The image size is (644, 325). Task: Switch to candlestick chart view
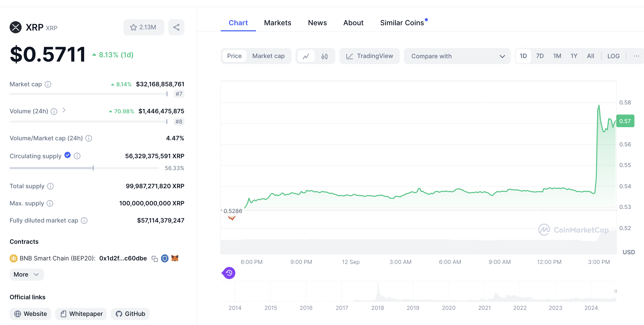click(x=325, y=56)
